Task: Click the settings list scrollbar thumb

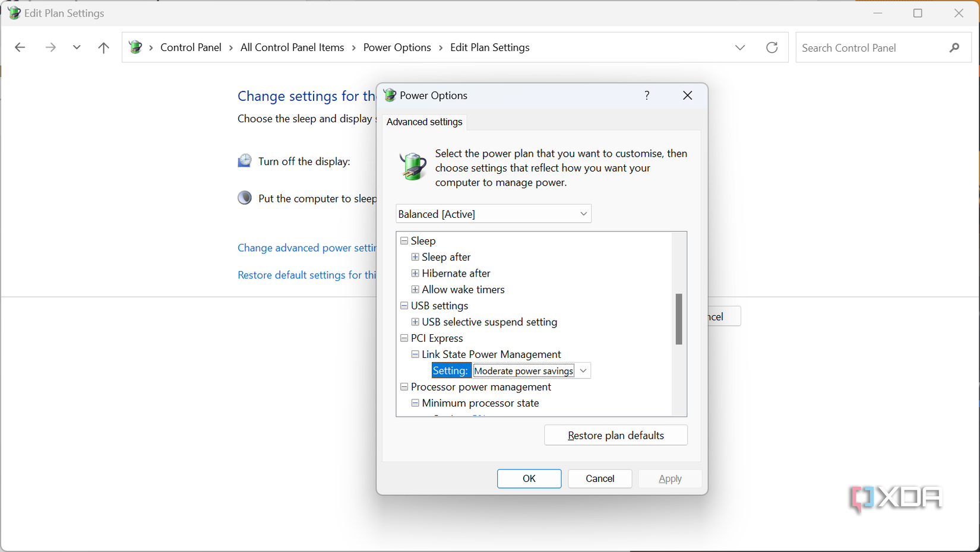Action: point(679,319)
